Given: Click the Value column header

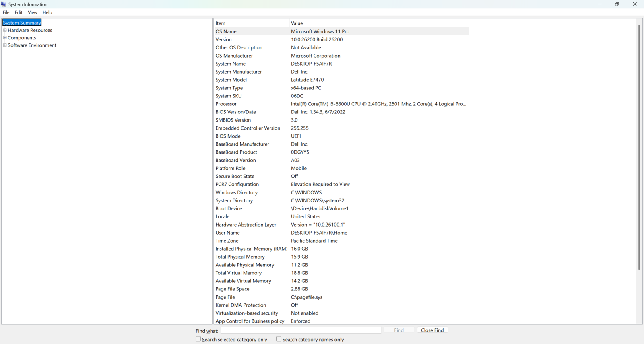Looking at the screenshot, I should (378, 23).
